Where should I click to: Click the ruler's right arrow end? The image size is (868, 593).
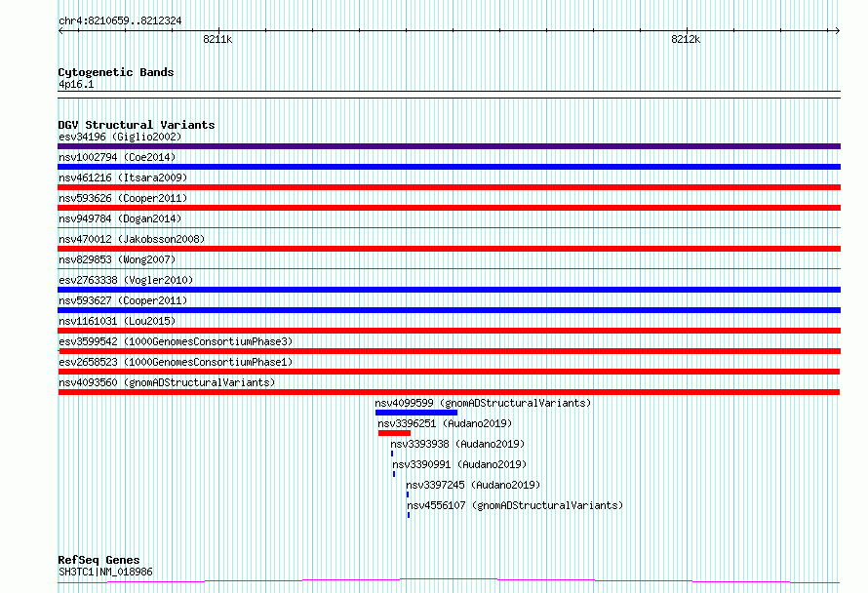click(x=837, y=31)
